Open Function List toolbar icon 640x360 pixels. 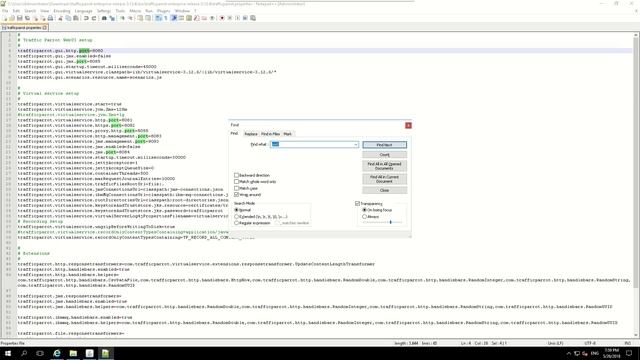pos(196,18)
